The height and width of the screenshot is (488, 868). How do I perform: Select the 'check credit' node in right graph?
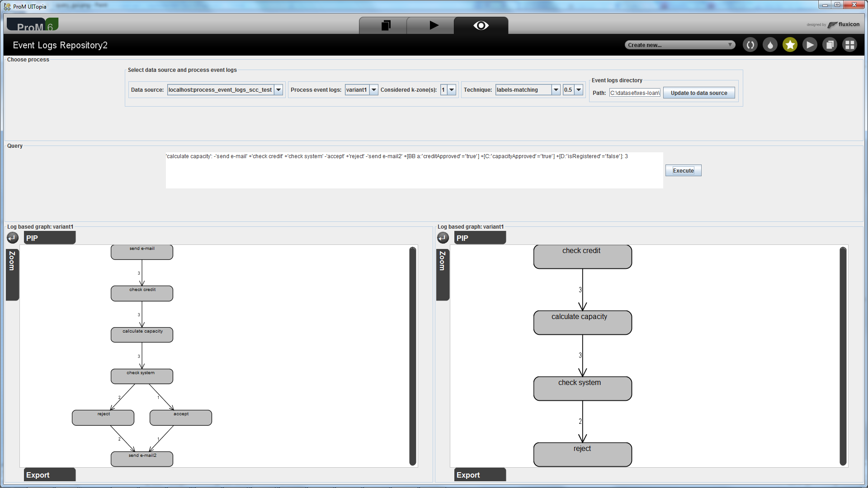click(582, 257)
